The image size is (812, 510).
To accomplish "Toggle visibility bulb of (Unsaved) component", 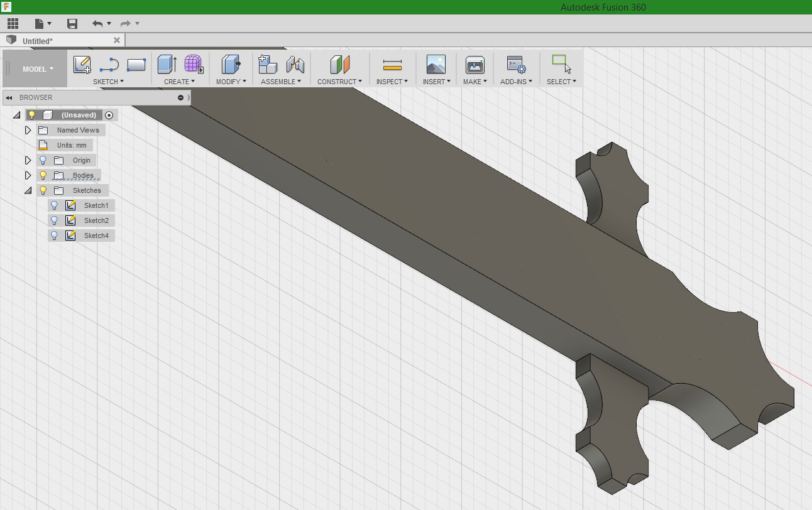I will pyautogui.click(x=32, y=115).
